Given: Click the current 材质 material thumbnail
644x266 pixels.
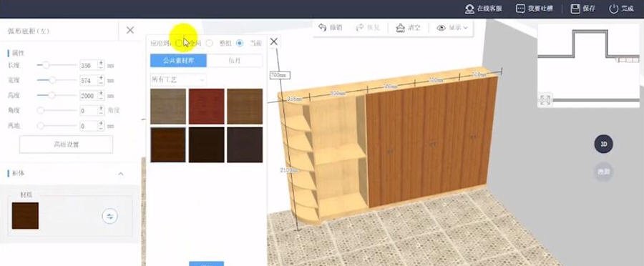Looking at the screenshot, I should click(x=25, y=215).
